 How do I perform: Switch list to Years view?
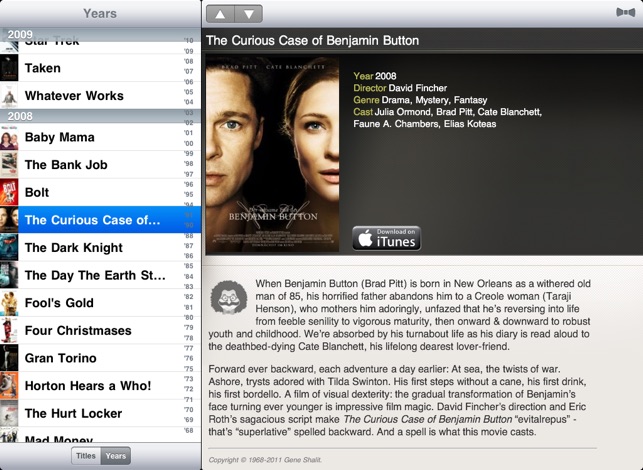tap(116, 456)
